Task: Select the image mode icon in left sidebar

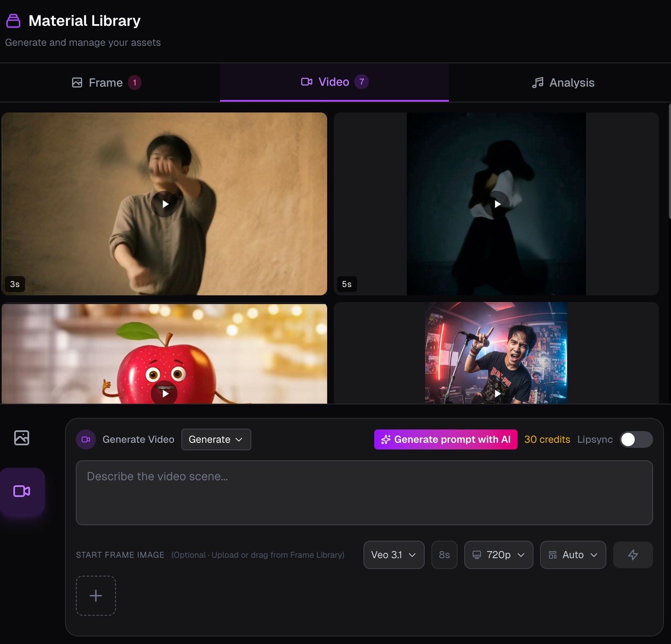Action: [x=22, y=438]
